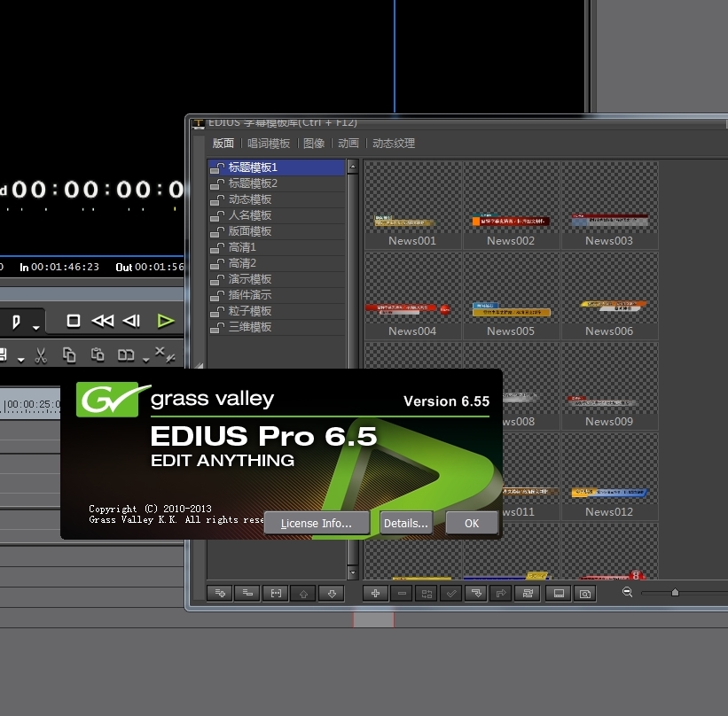Image resolution: width=728 pixels, height=716 pixels.
Task: Select 高清2 category
Action: pyautogui.click(x=277, y=263)
